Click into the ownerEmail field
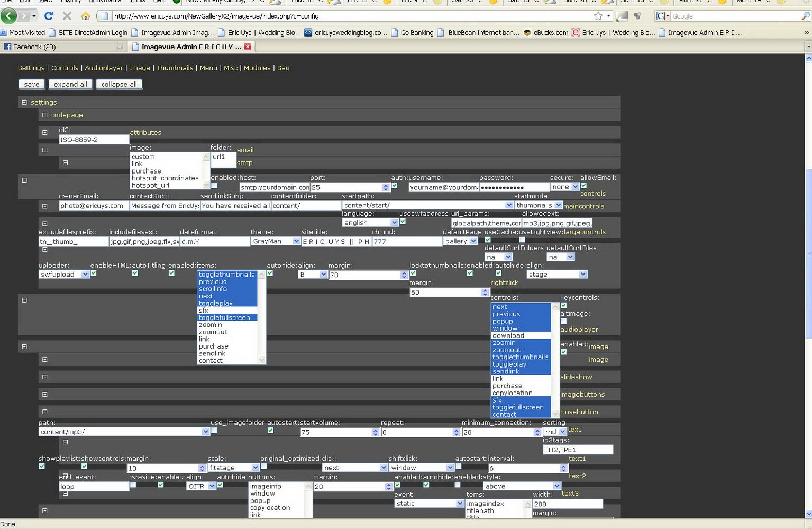The width and height of the screenshot is (812, 529). pos(94,206)
